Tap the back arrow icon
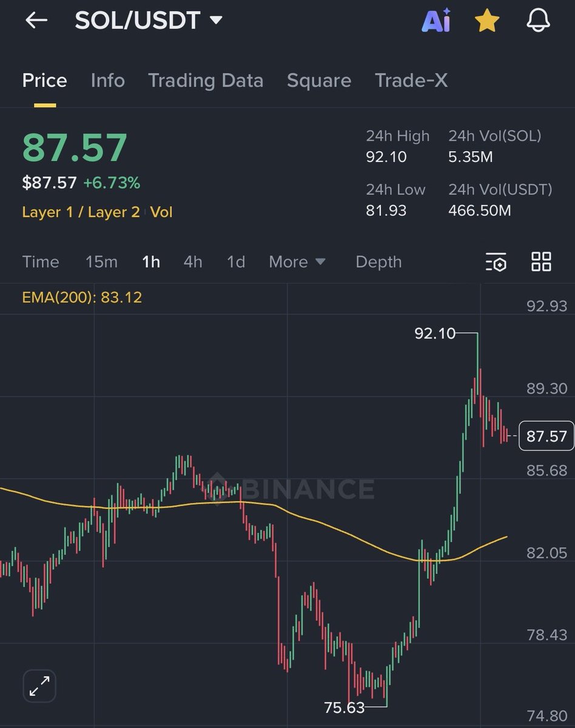 click(x=36, y=20)
